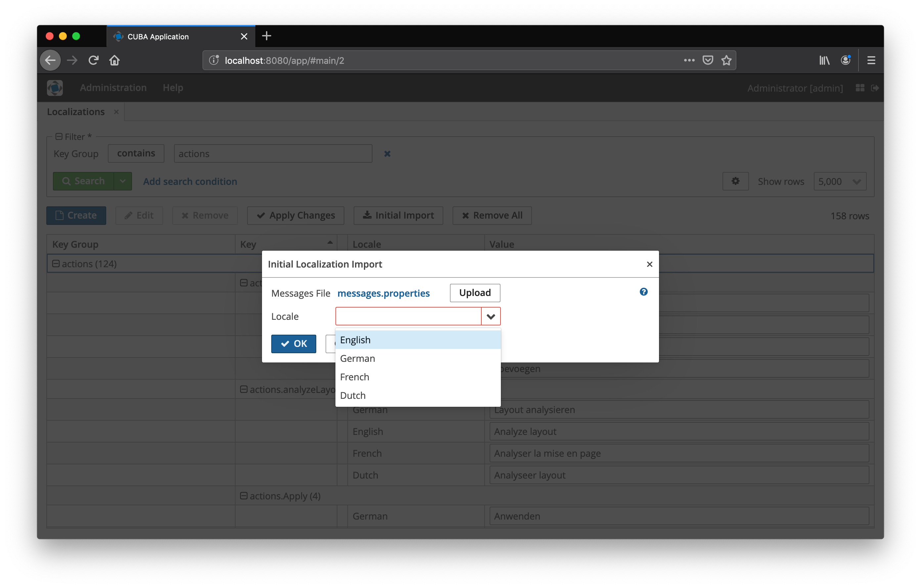Collapse the Filter panel
Screen dimensions: 921x588
tap(59, 137)
